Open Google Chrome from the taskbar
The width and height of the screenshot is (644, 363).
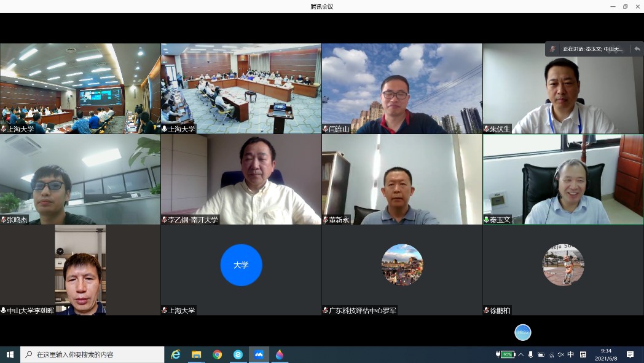coord(217,354)
